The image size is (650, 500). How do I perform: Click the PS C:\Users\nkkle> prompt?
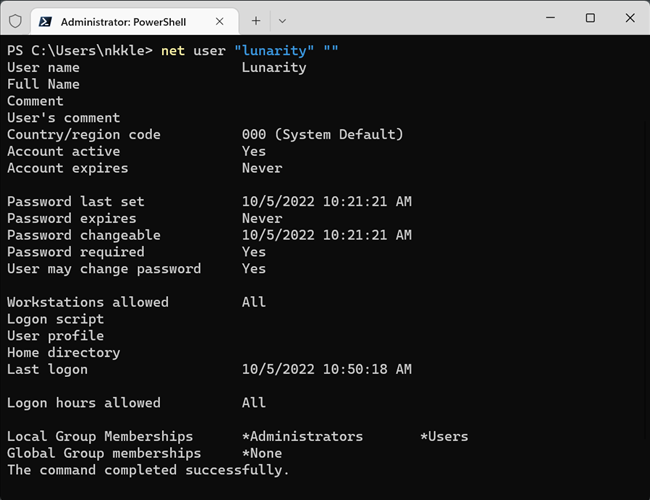[x=80, y=50]
